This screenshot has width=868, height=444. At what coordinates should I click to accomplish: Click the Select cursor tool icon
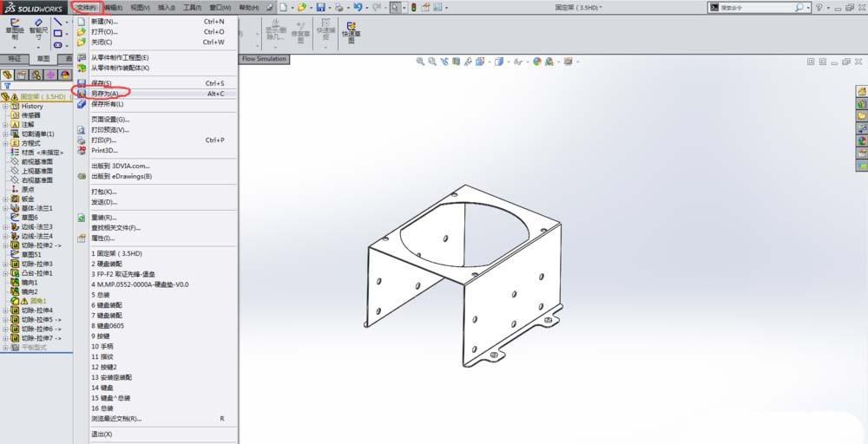[x=395, y=7]
